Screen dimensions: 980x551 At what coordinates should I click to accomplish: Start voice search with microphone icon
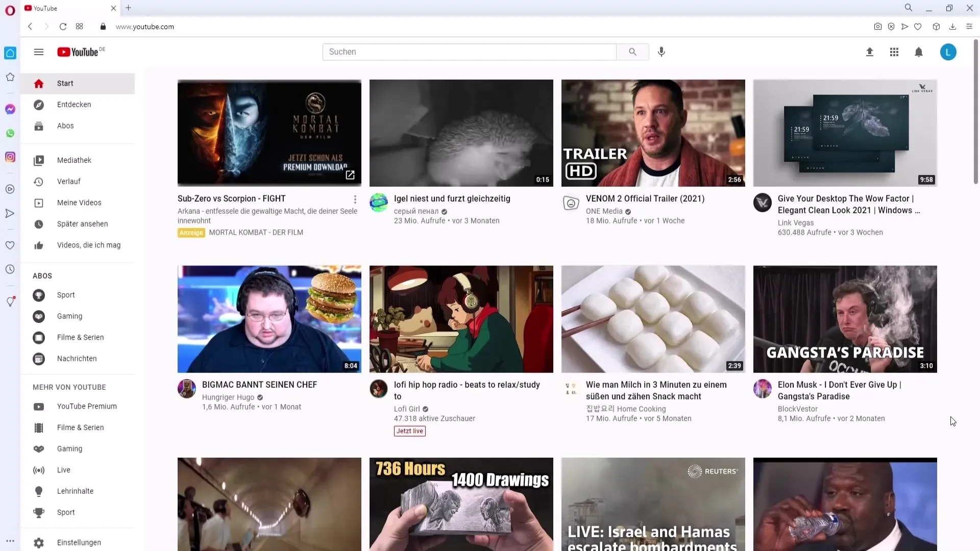tap(661, 52)
